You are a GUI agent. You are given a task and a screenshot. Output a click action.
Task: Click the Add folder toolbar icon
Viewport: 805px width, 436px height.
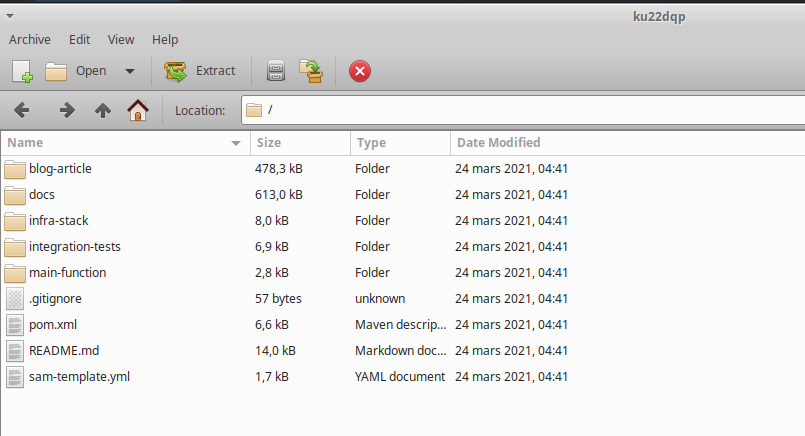pyautogui.click(x=313, y=71)
